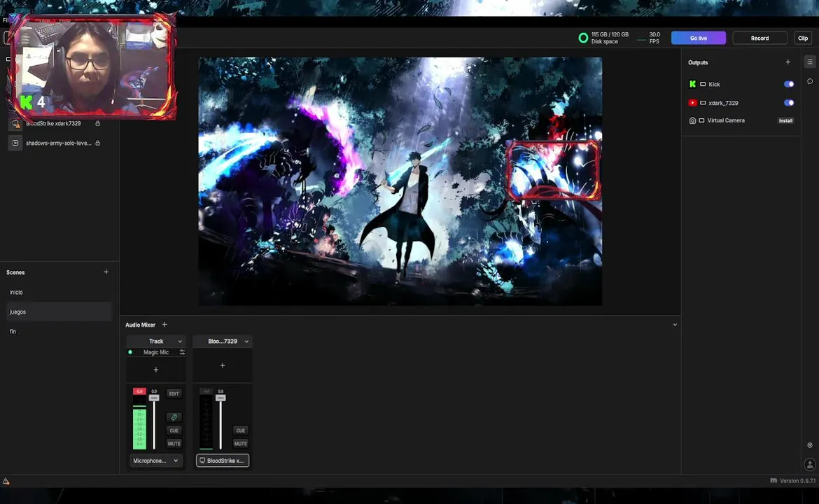The image size is (819, 504).
Task: Click the Kick platform logo in Outputs
Action: coord(692,84)
